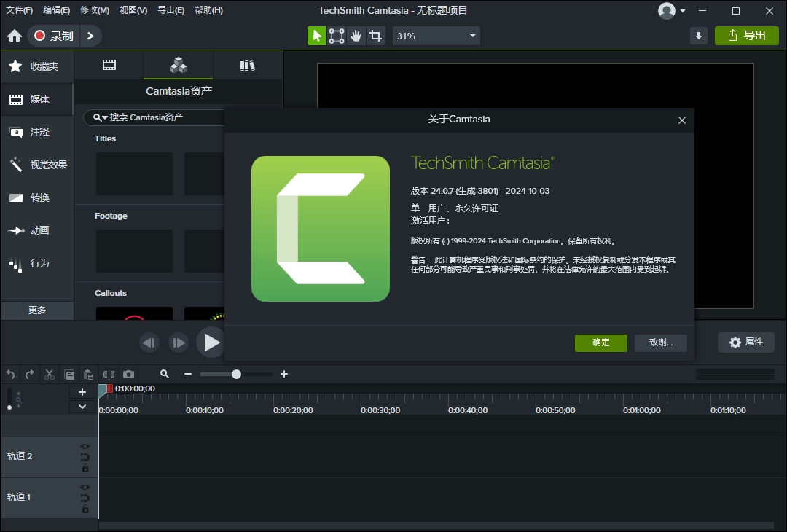Toggle the lock on 轨道 1

85,509
